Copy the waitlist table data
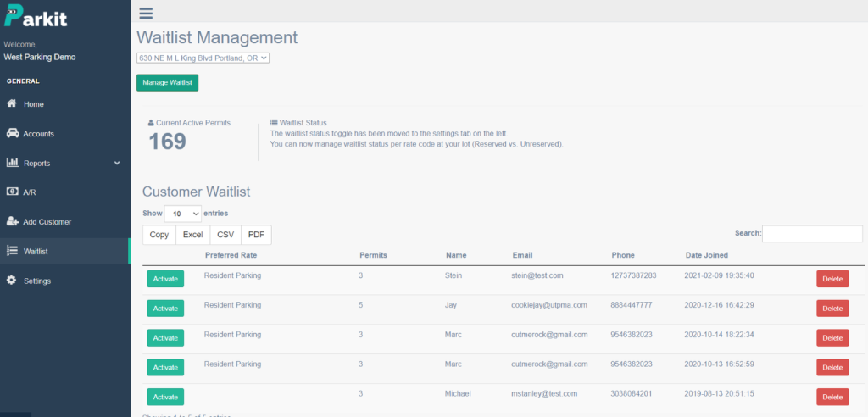Image resolution: width=868 pixels, height=417 pixels. tap(159, 235)
